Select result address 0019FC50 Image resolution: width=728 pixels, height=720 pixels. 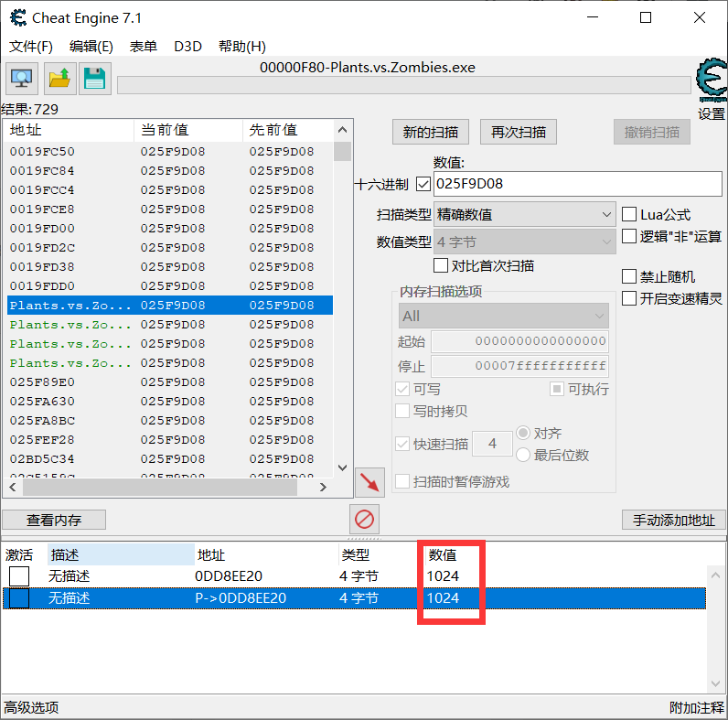pyautogui.click(x=42, y=152)
